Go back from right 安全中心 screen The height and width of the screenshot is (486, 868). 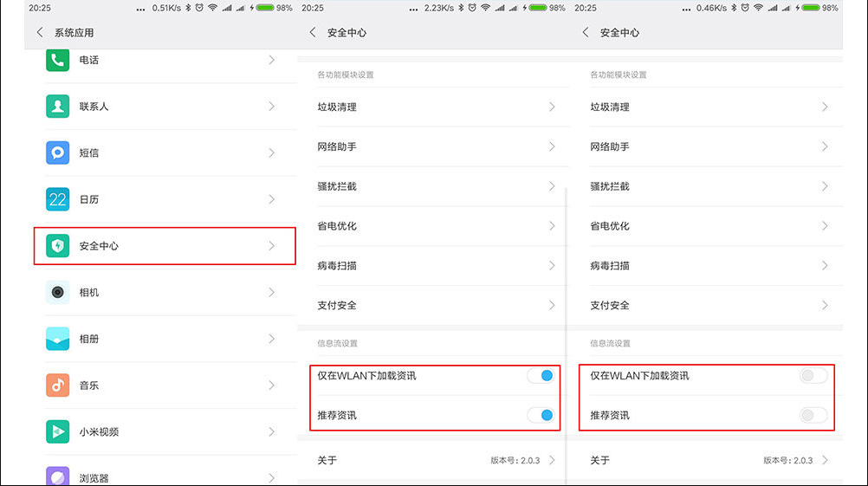point(585,32)
